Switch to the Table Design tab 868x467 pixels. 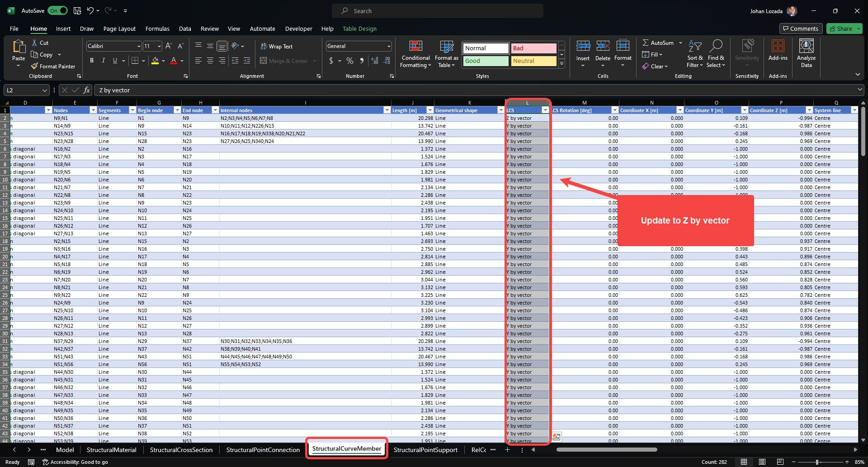[x=359, y=29]
